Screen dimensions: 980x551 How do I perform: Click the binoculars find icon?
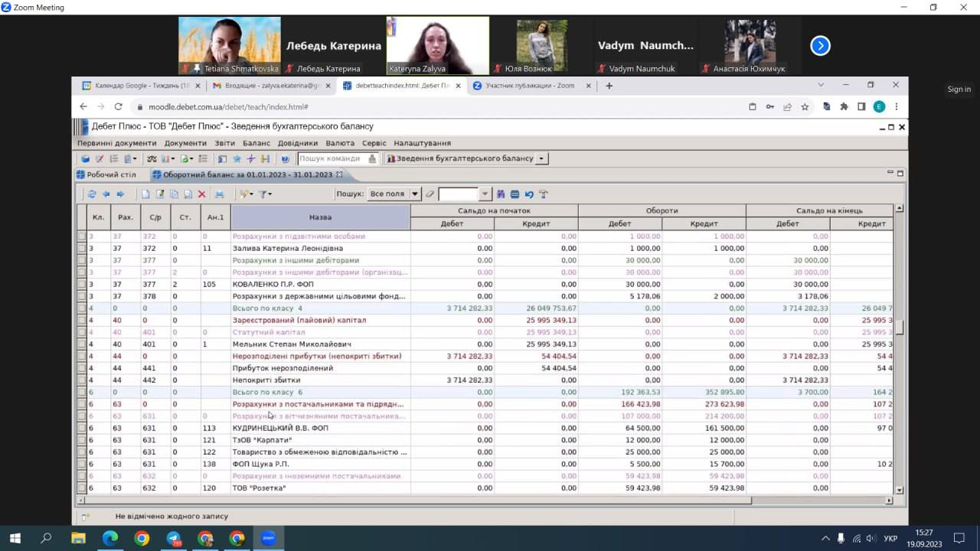(501, 194)
